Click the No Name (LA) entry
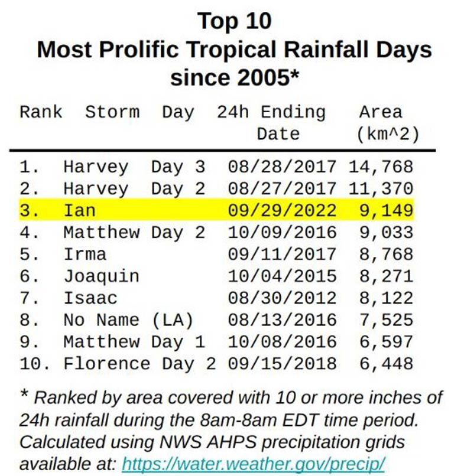This screenshot has width=461, height=476. pyautogui.click(x=128, y=319)
